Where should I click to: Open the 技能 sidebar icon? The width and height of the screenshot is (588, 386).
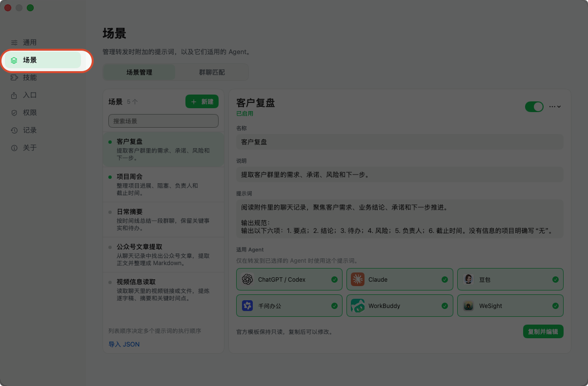pyautogui.click(x=14, y=78)
